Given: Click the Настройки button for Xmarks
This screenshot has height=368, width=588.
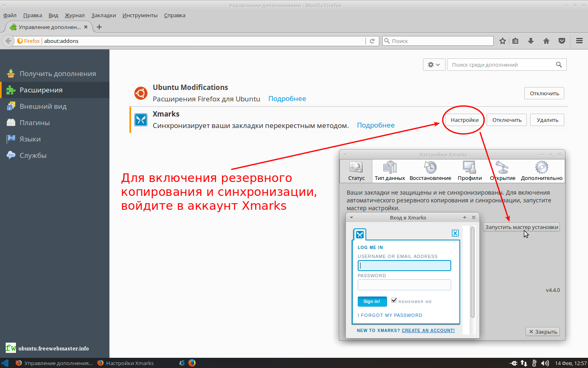Looking at the screenshot, I should tap(465, 120).
